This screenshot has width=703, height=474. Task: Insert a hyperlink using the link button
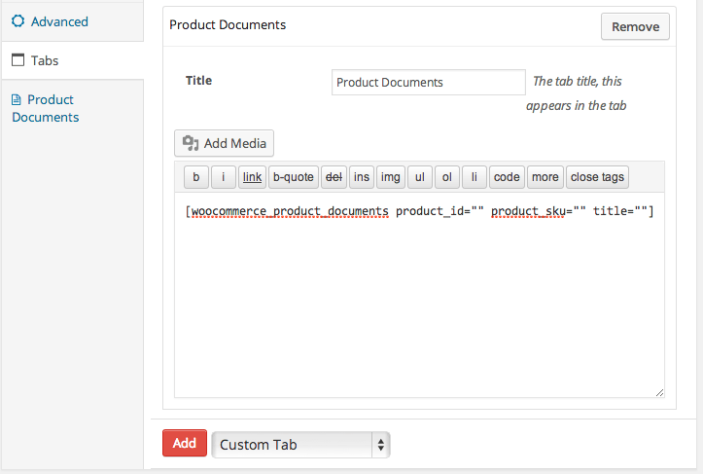point(252,177)
